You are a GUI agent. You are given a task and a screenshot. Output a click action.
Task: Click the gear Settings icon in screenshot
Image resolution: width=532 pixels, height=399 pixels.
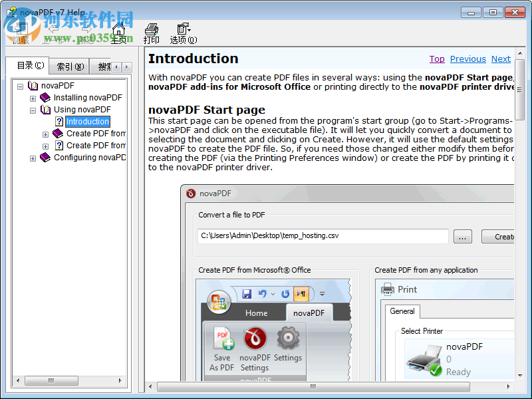click(x=288, y=338)
